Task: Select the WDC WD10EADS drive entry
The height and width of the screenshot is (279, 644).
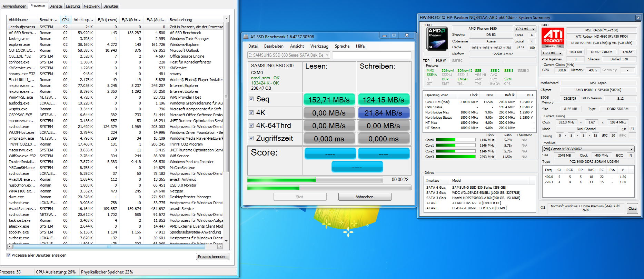Action: tap(479, 192)
